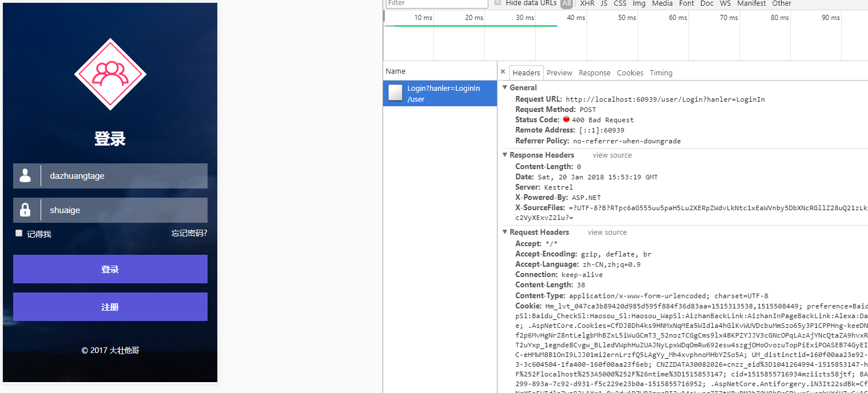868x393 pixels.
Task: Open the Cookies tab
Action: click(630, 73)
